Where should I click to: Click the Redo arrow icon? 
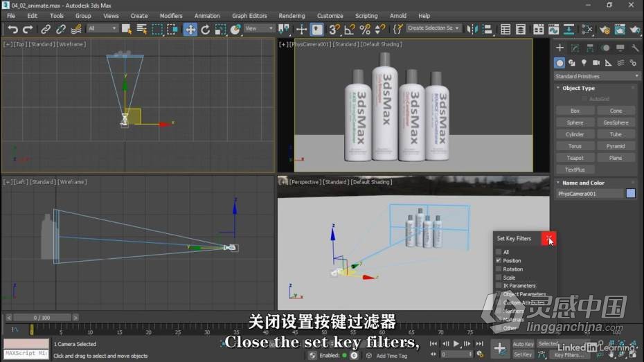28,29
